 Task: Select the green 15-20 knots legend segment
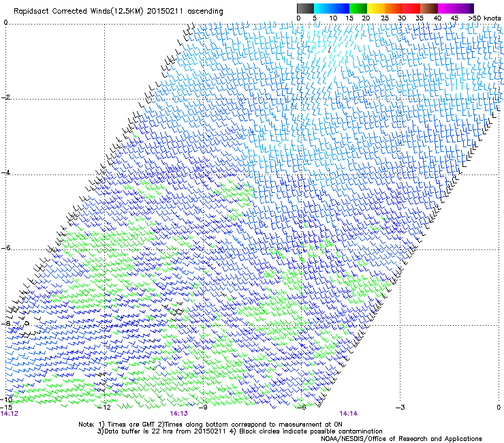[358, 8]
